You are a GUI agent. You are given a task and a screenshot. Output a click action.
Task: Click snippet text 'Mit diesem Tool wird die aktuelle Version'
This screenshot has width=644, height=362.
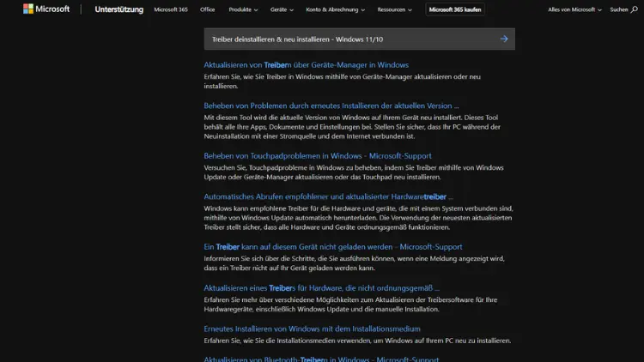(352, 127)
